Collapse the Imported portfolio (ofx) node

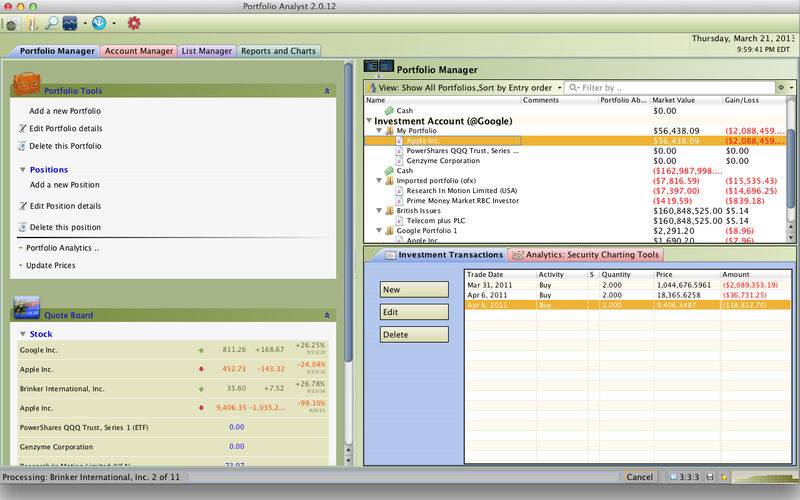click(379, 181)
